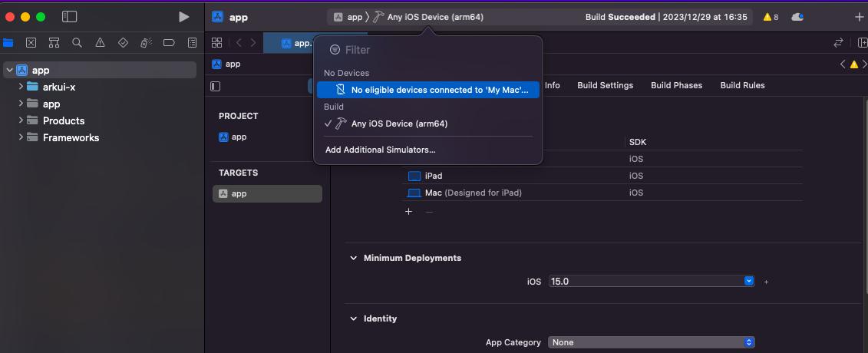Image resolution: width=868 pixels, height=353 pixels.
Task: Jump to next issue arrow
Action: 864,64
